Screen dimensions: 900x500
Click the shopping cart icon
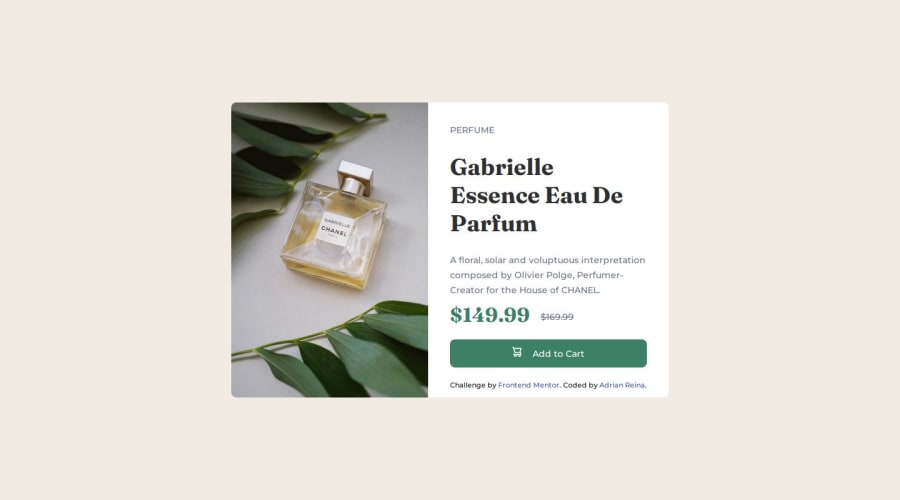(x=517, y=352)
